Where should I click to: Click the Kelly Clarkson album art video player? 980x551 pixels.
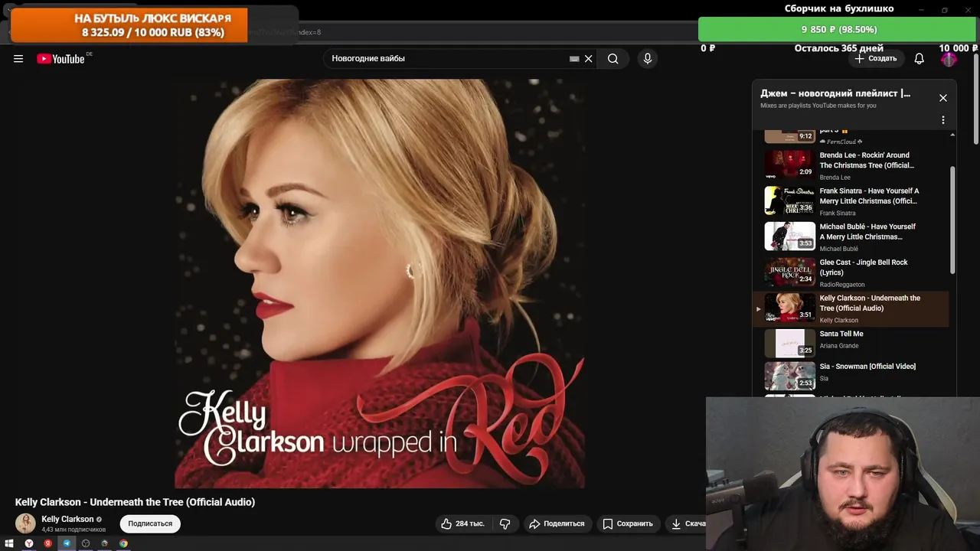380,283
